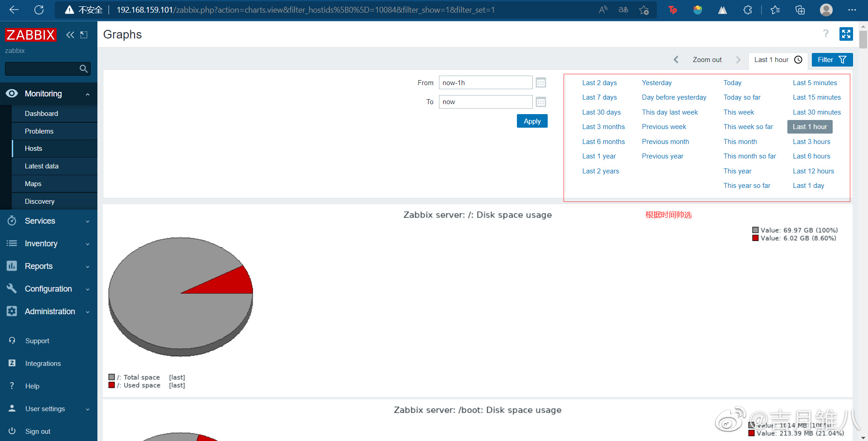The width and height of the screenshot is (868, 441).
Task: Open the Hosts menu item
Action: (54, 149)
